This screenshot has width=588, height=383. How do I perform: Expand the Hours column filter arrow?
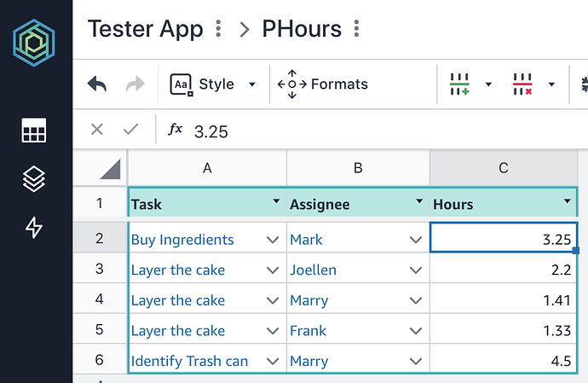[x=568, y=202]
